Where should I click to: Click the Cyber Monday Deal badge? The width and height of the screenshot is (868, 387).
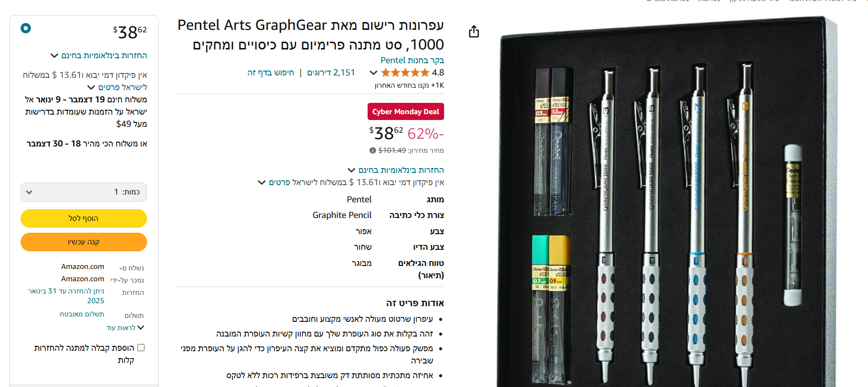[x=406, y=112]
